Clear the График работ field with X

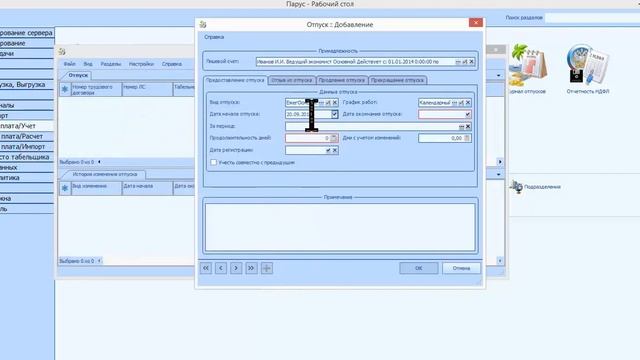468,103
